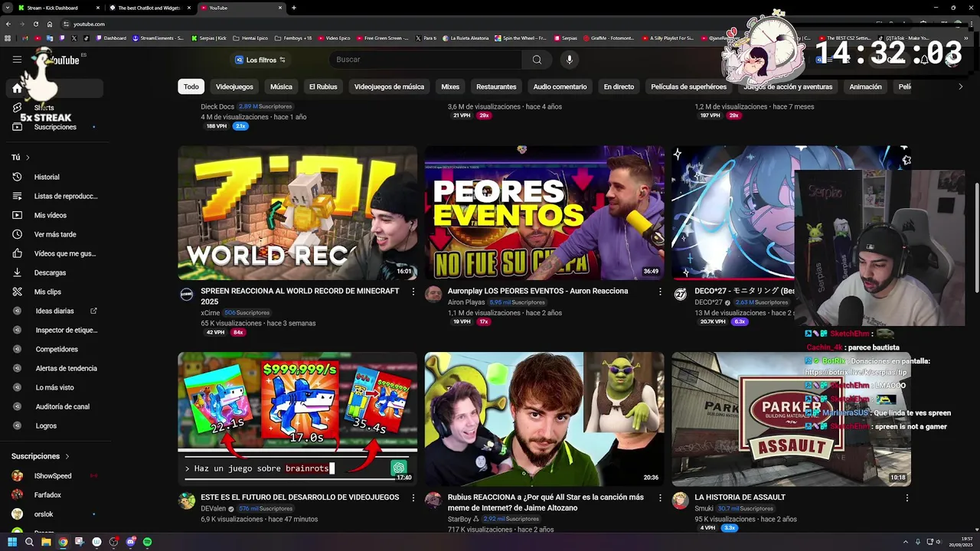
Task: Open Windows Start menu
Action: (12, 542)
